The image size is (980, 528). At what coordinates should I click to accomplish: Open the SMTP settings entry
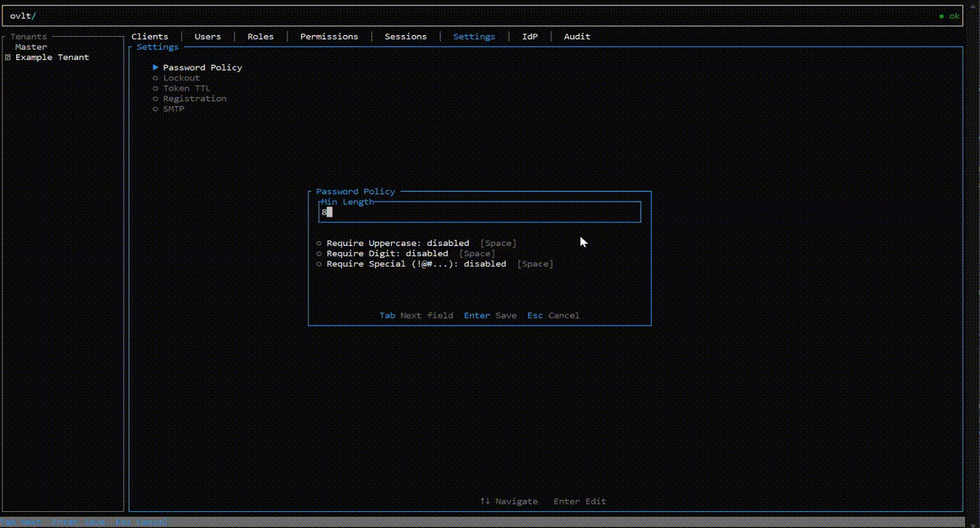click(x=173, y=109)
